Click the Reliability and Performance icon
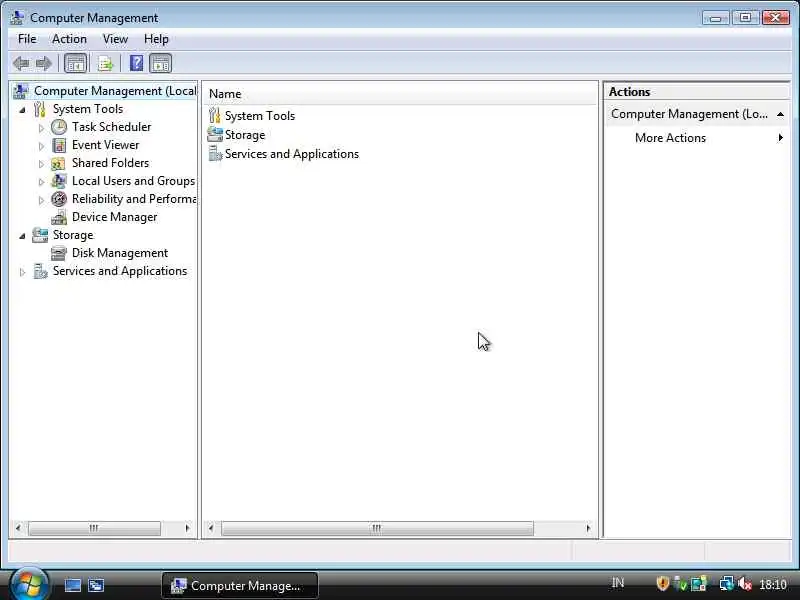This screenshot has width=800, height=600. coord(59,199)
